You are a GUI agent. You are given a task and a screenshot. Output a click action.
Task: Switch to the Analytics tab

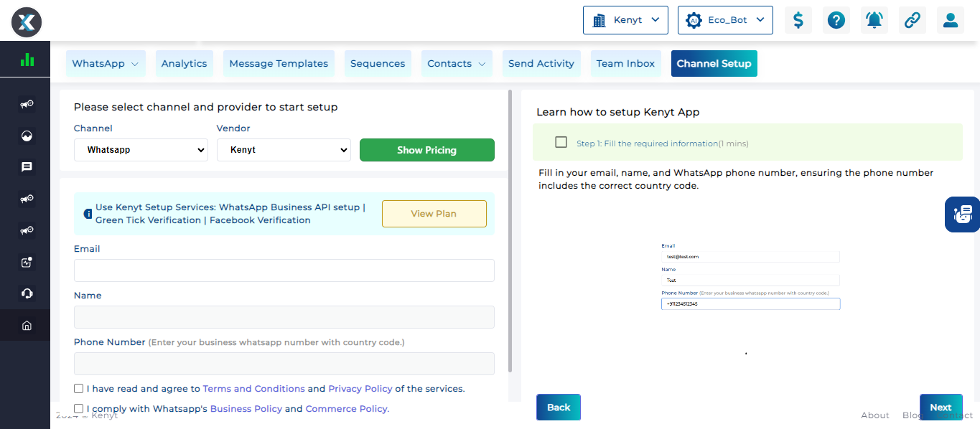tap(184, 63)
